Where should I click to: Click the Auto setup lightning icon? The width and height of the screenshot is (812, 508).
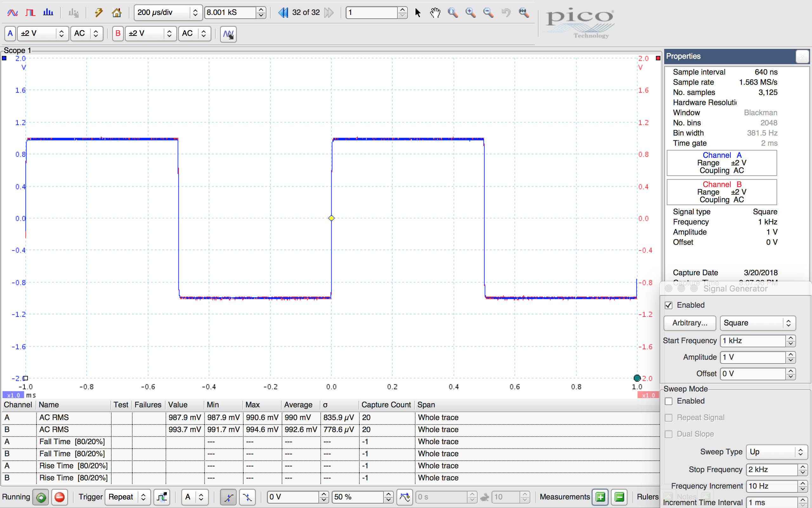(x=99, y=13)
